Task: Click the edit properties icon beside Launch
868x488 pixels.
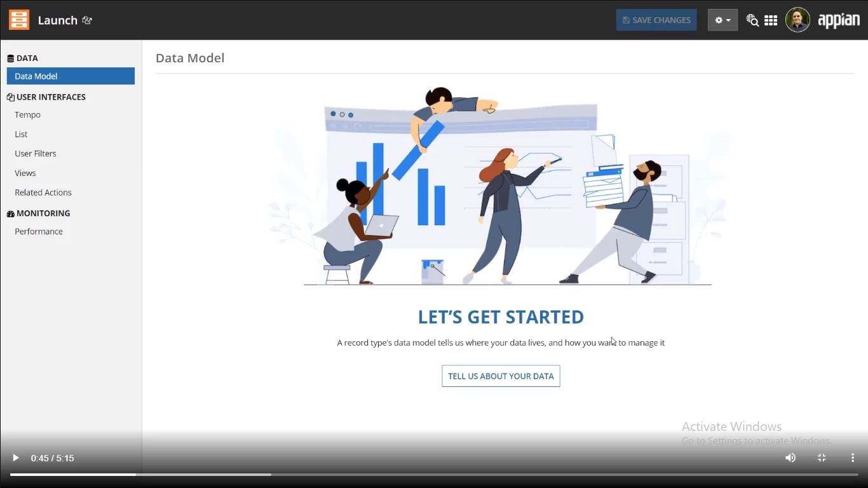Action: pos(87,20)
